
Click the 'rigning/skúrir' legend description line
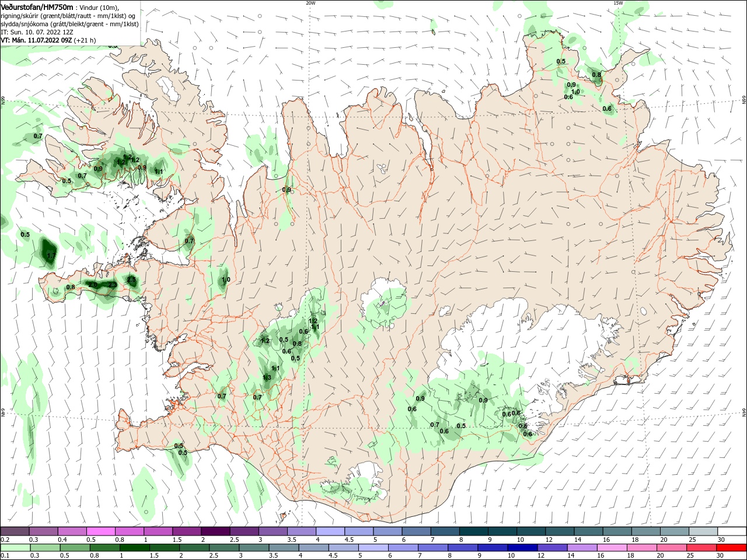coord(68,16)
